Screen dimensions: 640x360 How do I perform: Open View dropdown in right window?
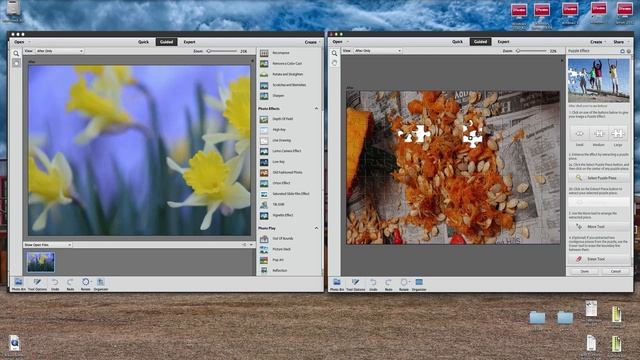[x=378, y=51]
